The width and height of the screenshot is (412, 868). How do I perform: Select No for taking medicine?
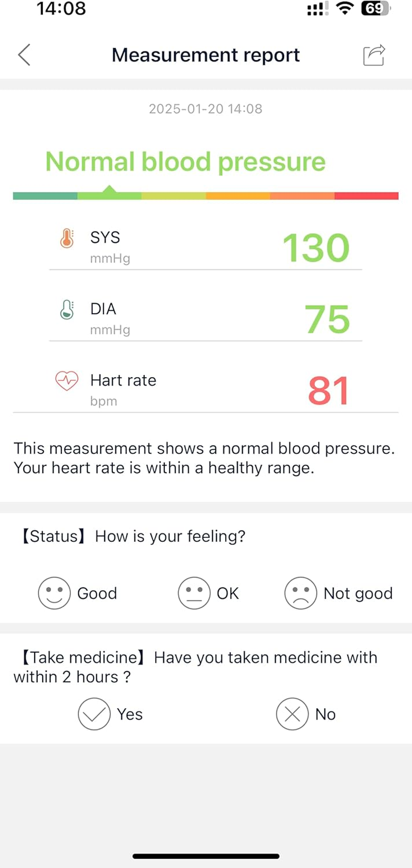[291, 714]
